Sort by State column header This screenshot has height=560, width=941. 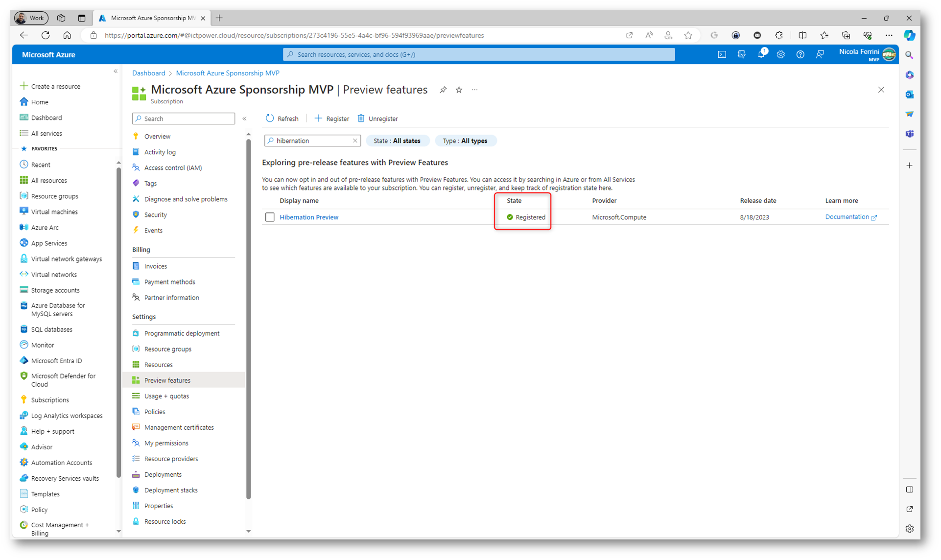[x=514, y=201]
